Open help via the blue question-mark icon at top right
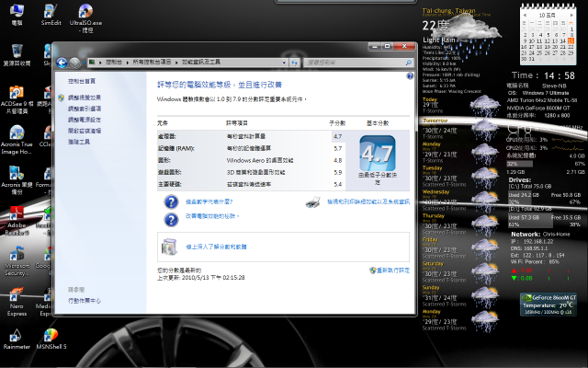Image resolution: width=588 pixels, height=368 pixels. click(410, 75)
